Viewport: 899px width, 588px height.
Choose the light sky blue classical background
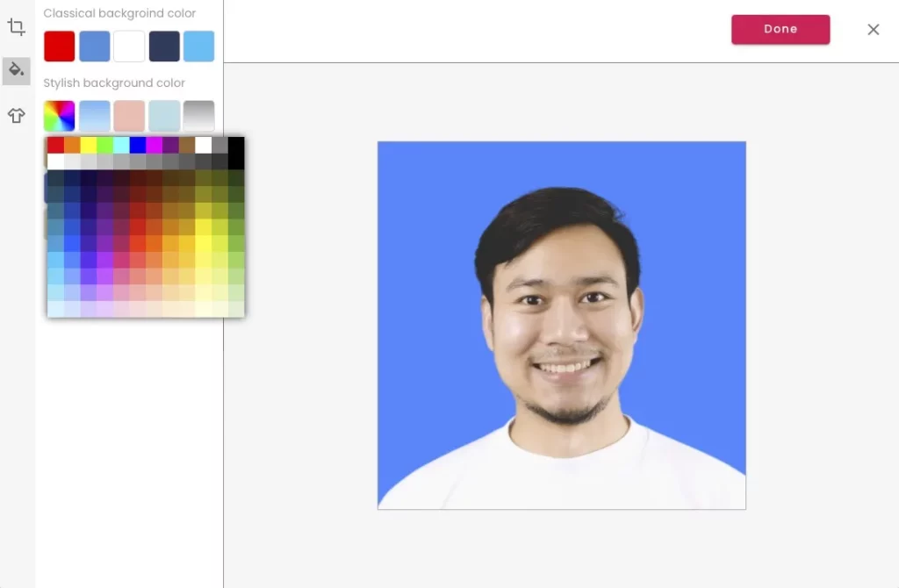point(199,46)
